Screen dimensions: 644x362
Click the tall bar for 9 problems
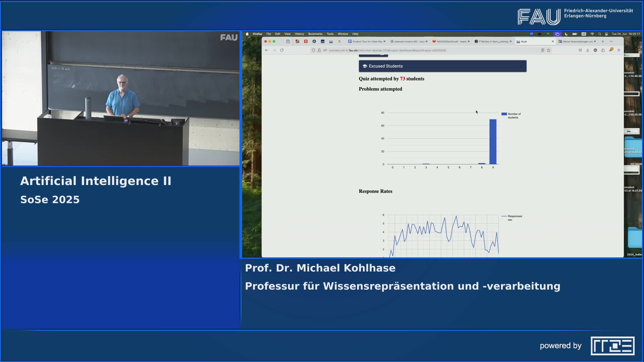click(493, 141)
